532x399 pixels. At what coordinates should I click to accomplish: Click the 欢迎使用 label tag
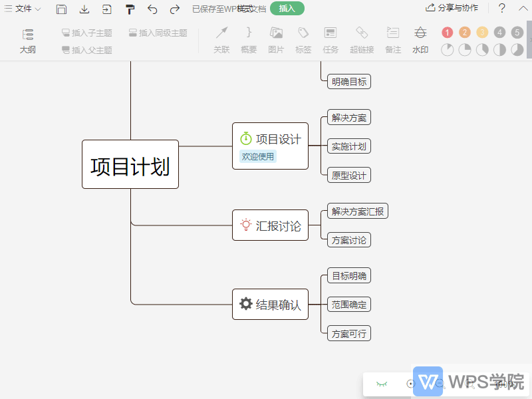[x=258, y=156]
